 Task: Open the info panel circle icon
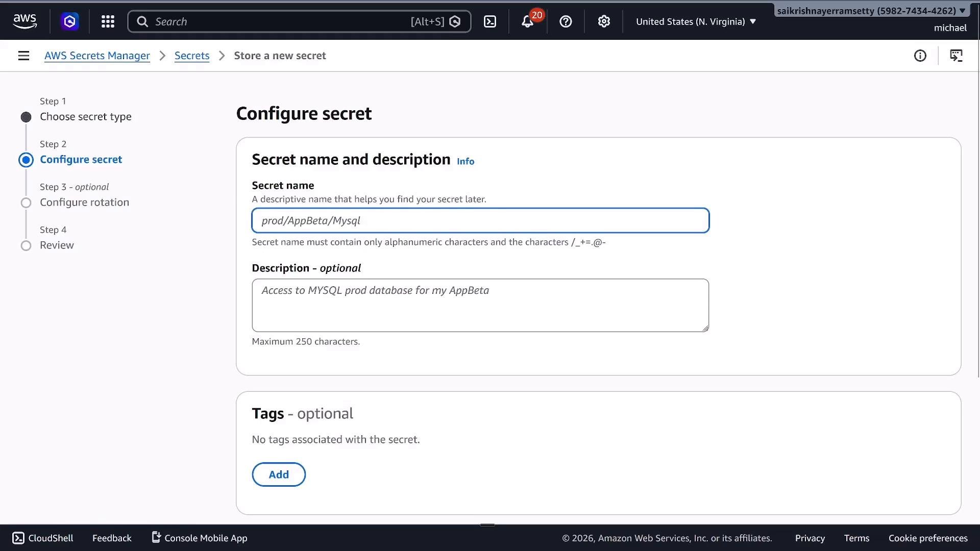pyautogui.click(x=920, y=56)
